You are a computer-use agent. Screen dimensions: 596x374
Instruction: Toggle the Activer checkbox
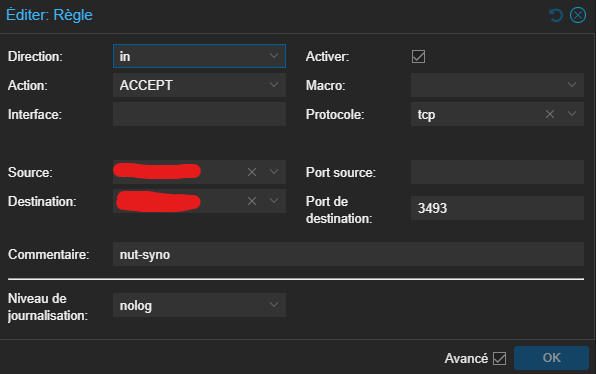point(418,57)
